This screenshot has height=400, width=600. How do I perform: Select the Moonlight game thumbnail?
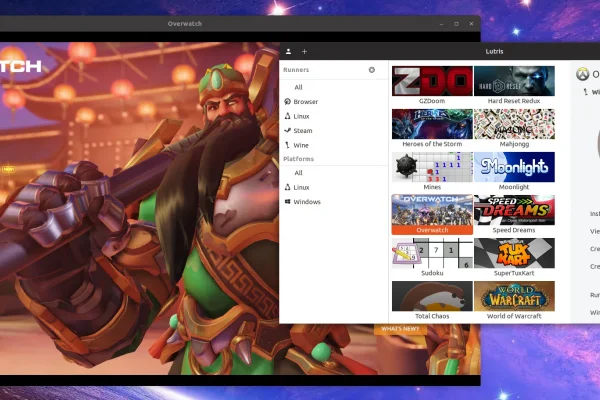click(x=514, y=167)
